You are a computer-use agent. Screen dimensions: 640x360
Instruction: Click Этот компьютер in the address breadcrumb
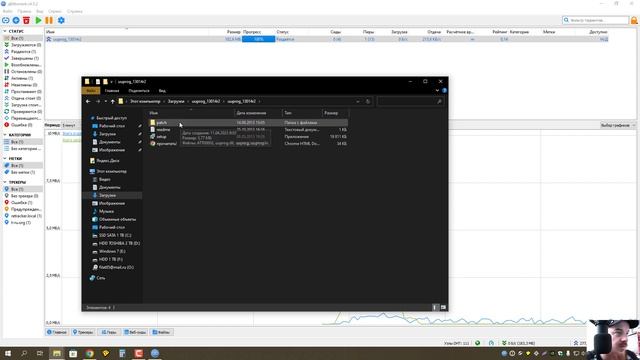click(x=145, y=101)
